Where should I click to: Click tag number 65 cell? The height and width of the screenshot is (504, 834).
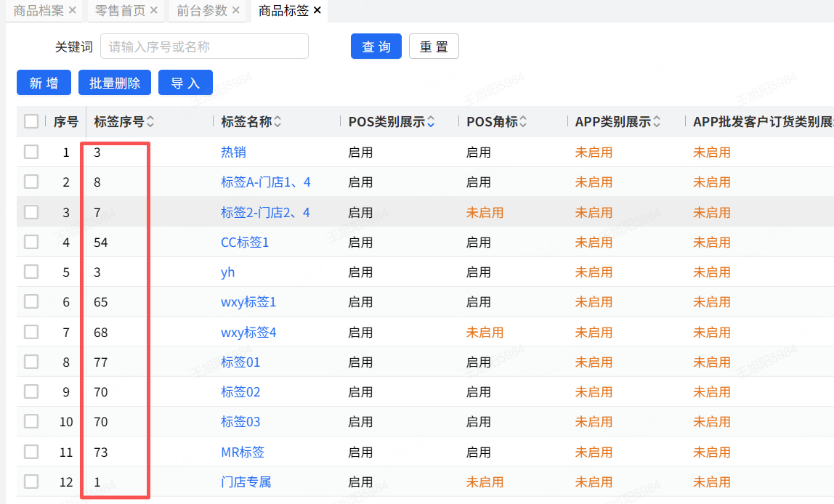(x=100, y=302)
